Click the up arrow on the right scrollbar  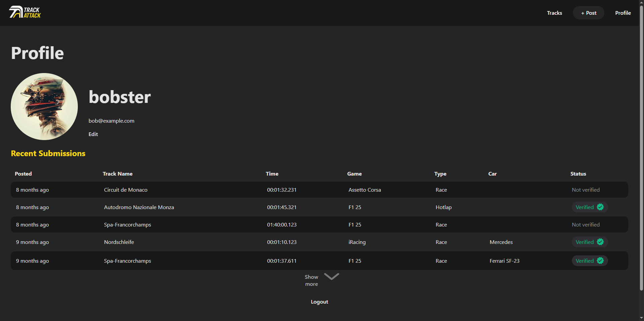pyautogui.click(x=641, y=3)
